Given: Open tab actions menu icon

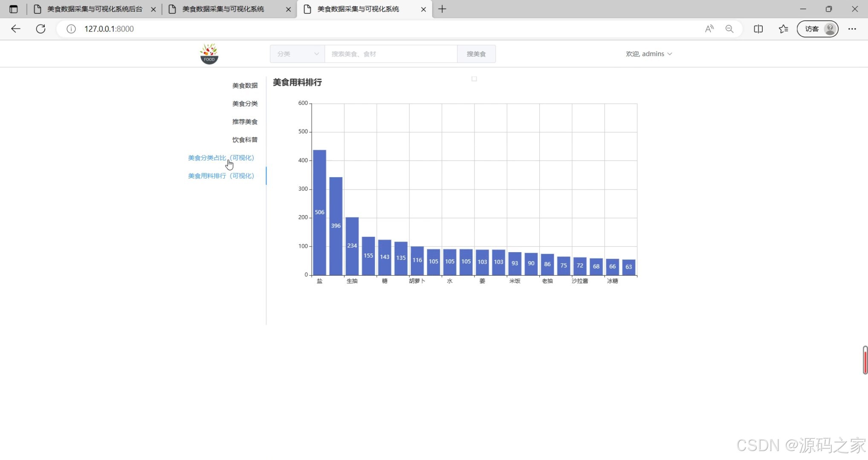Looking at the screenshot, I should coord(14,9).
